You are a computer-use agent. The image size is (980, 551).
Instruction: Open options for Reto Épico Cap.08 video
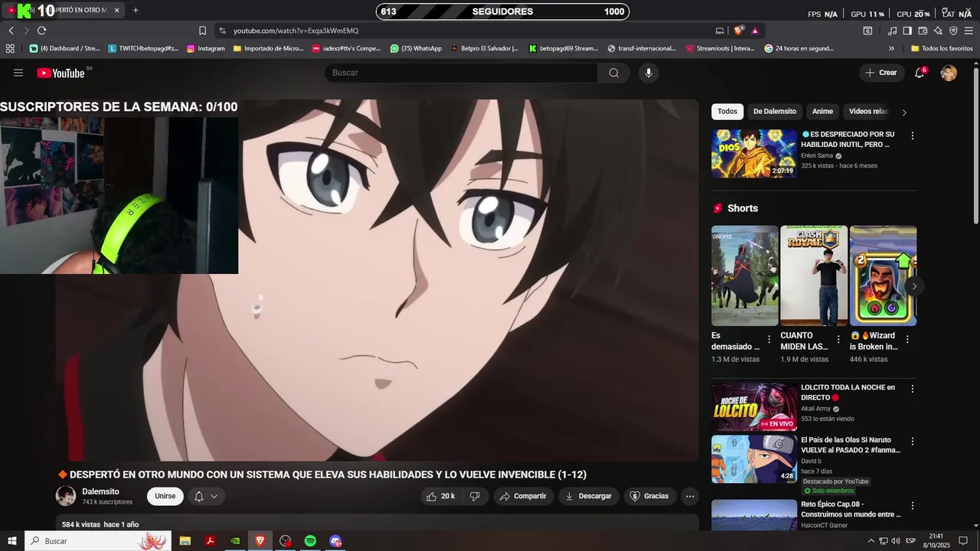click(912, 506)
